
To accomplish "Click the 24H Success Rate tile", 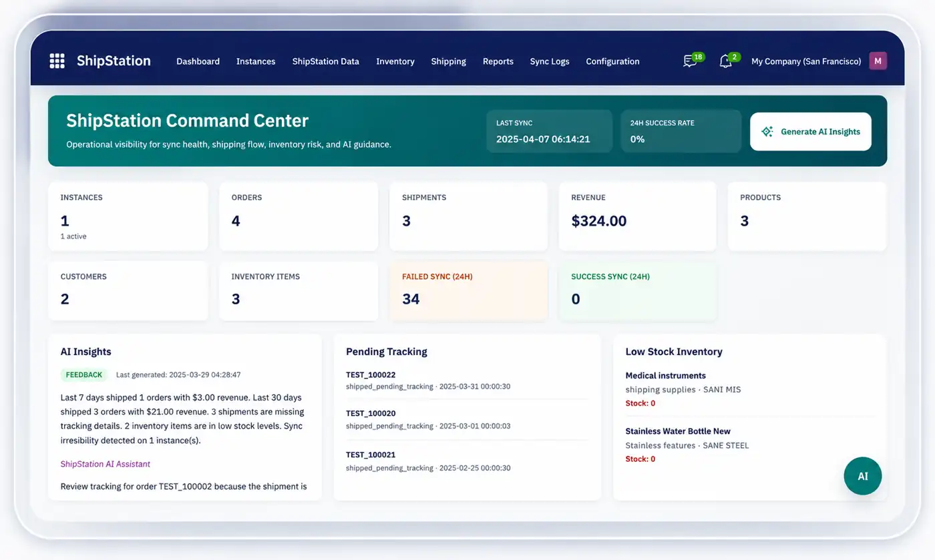I will tap(681, 131).
